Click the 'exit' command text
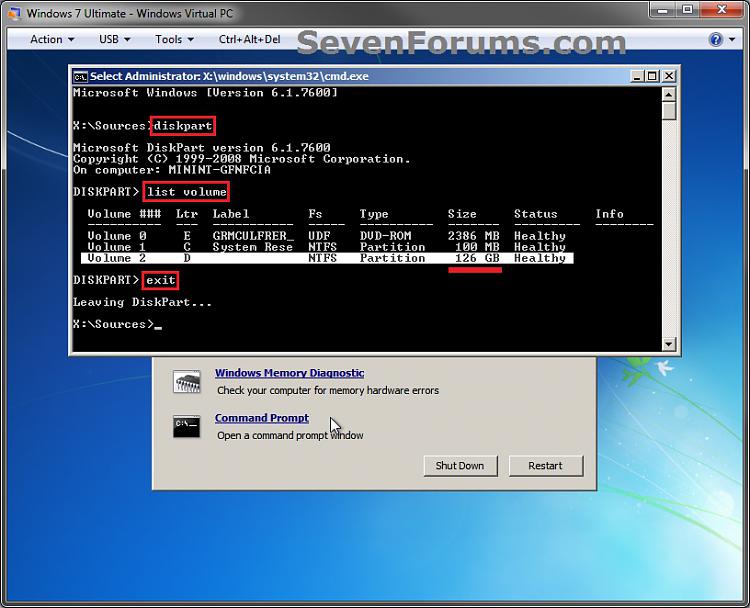This screenshot has height=608, width=750. click(x=161, y=280)
